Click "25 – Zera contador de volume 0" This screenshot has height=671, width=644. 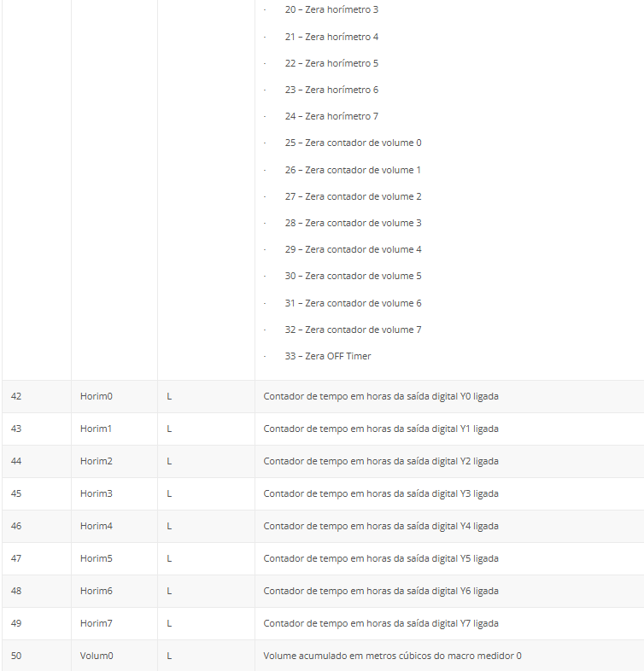coord(353,143)
